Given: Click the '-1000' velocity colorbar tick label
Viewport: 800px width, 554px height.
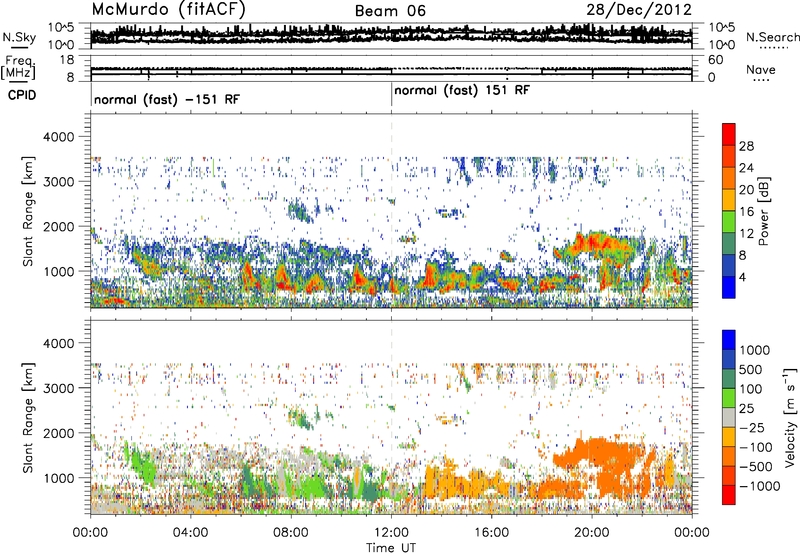Looking at the screenshot, I should (x=760, y=486).
